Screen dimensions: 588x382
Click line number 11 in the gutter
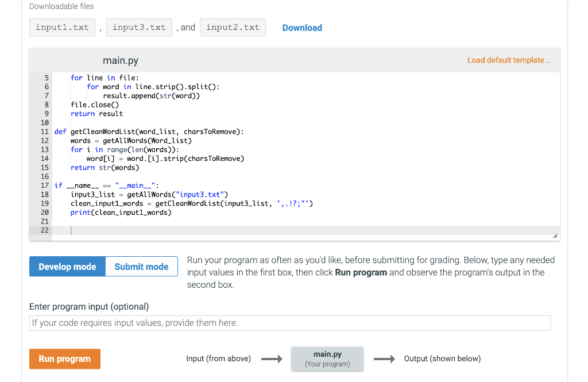44,131
